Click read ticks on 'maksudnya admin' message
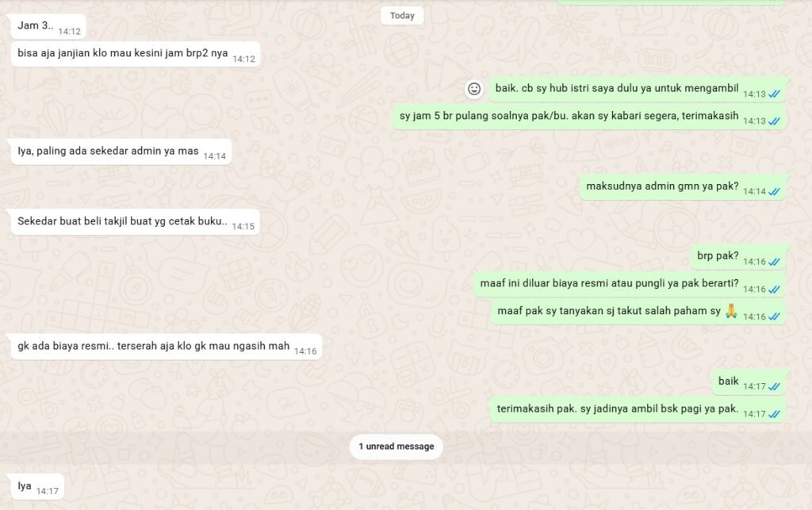 pos(774,192)
